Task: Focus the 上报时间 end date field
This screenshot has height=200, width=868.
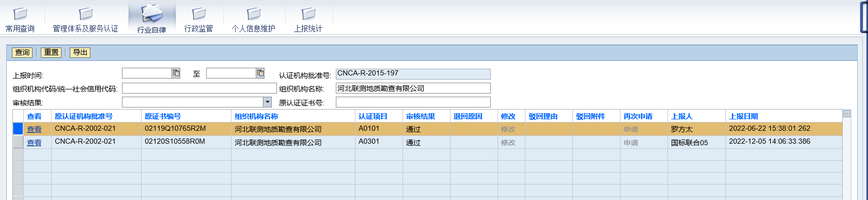Action: click(231, 73)
